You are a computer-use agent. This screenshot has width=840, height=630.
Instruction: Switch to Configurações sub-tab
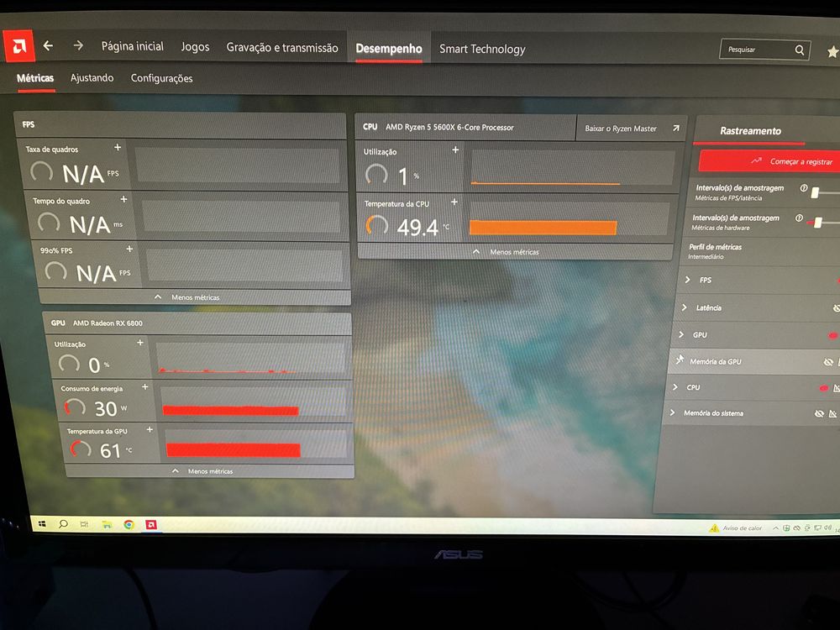click(162, 79)
